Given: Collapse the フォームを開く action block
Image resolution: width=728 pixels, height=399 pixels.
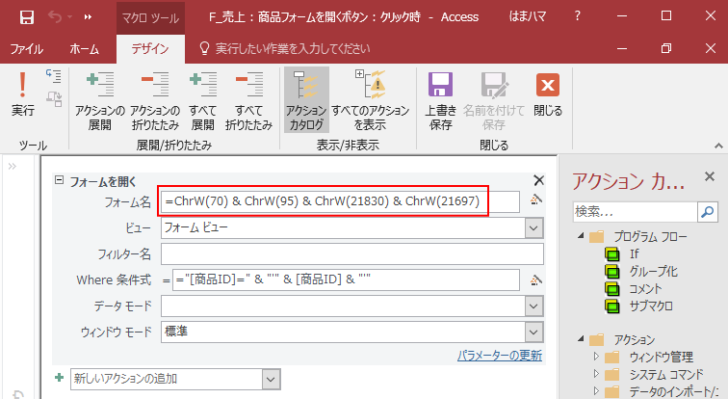Looking at the screenshot, I should [59, 180].
